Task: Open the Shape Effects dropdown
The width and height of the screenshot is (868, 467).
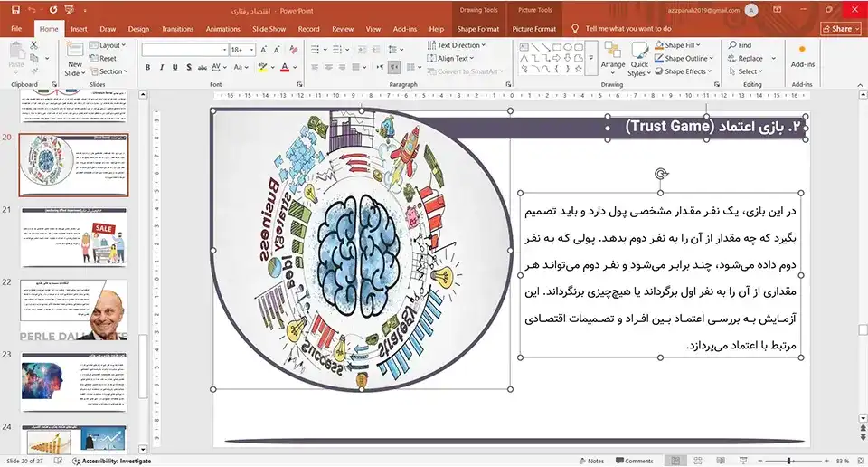Action: [x=684, y=71]
